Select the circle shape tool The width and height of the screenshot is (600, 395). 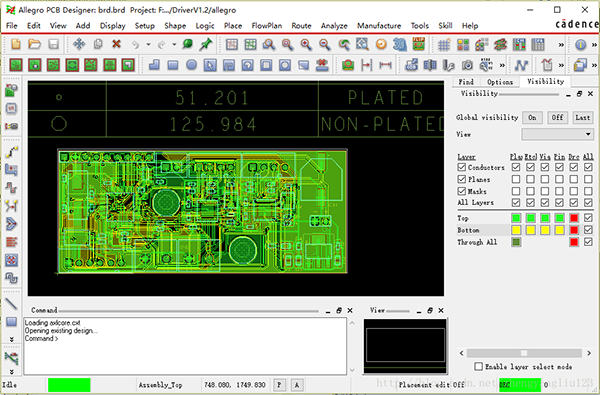pyautogui.click(x=191, y=65)
